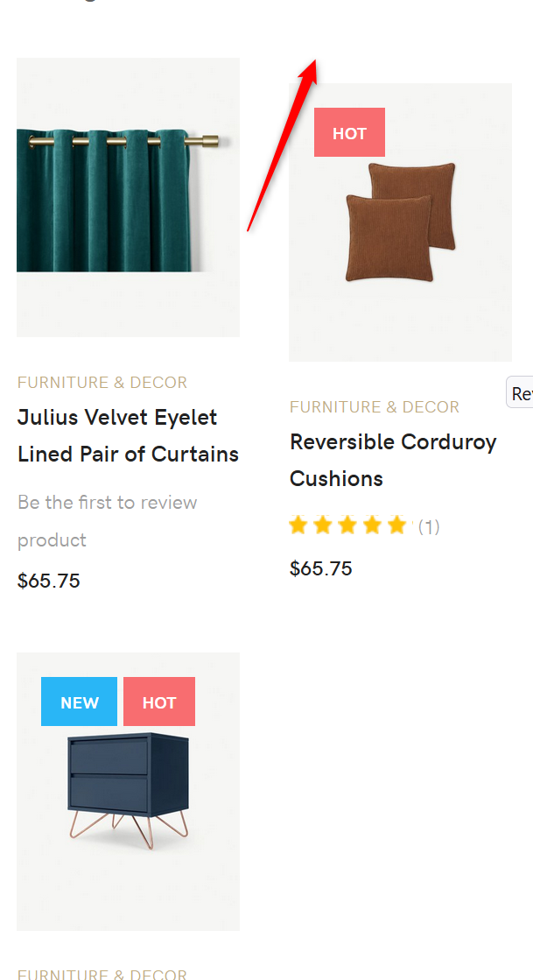Click the second rating star for Corduroy Cushions
The height and width of the screenshot is (980, 533).
[x=323, y=525]
